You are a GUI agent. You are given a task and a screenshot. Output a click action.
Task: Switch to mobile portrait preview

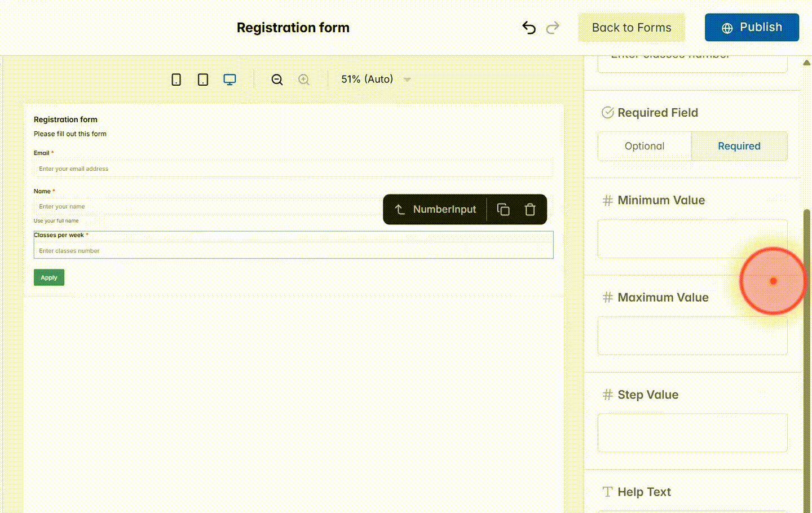[176, 79]
